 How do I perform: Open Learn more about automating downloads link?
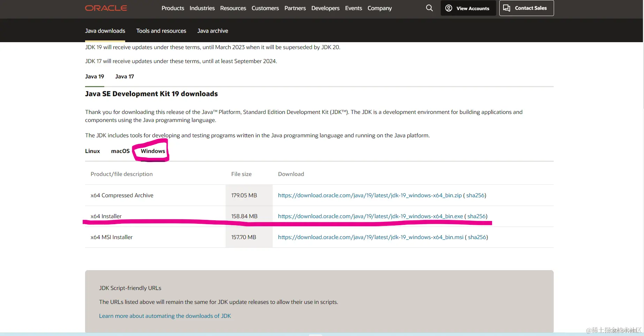(x=165, y=316)
